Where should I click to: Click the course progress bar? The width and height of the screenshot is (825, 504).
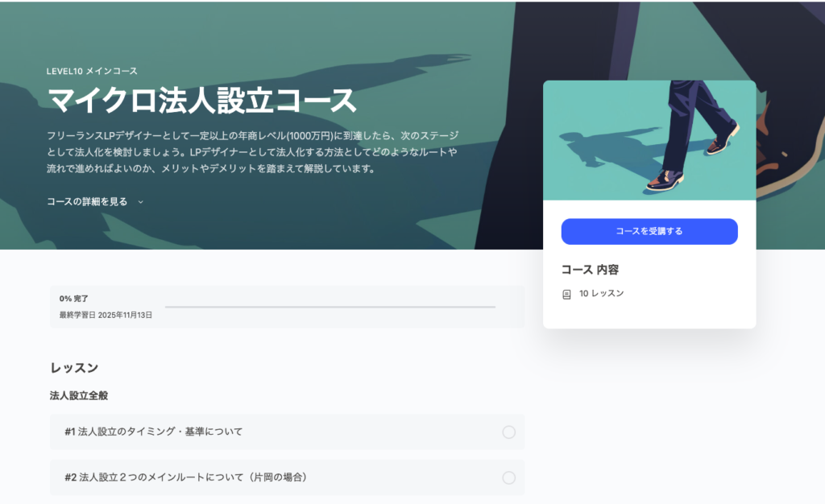[x=330, y=307]
